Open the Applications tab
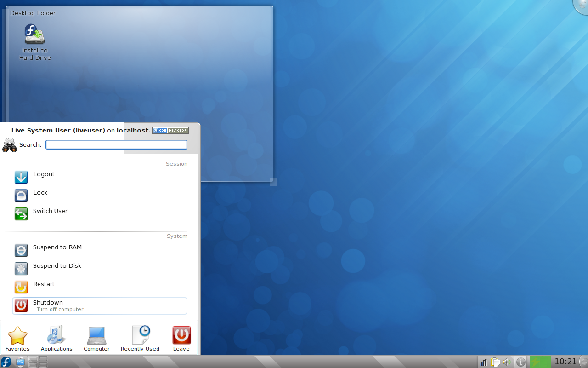The image size is (588, 368). point(57,339)
